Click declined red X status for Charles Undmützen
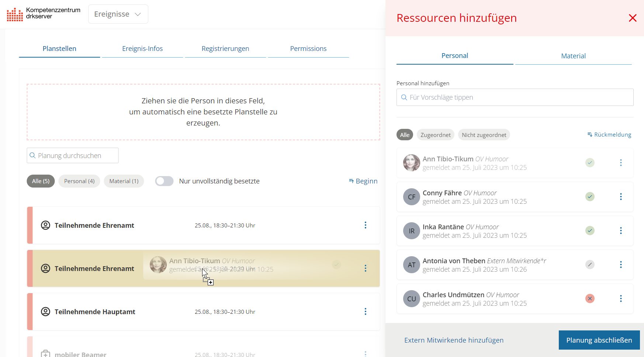 [x=590, y=299]
